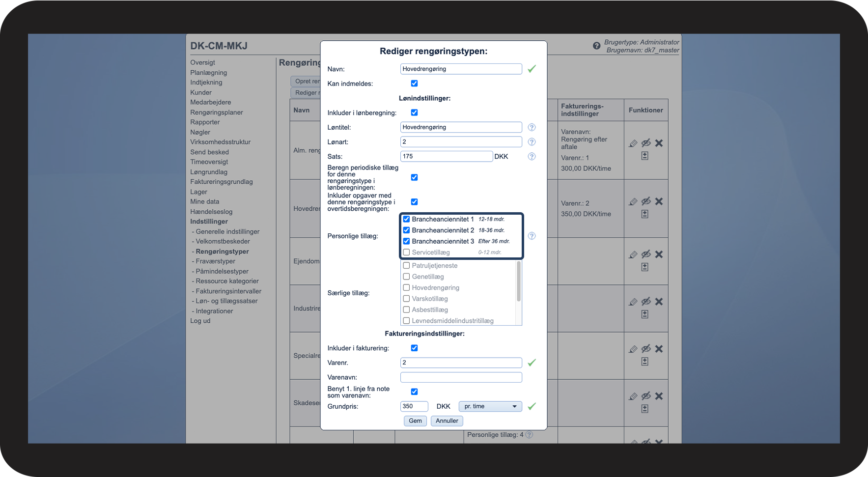
Task: Open the help icon beside Brugertype
Action: pyautogui.click(x=596, y=46)
